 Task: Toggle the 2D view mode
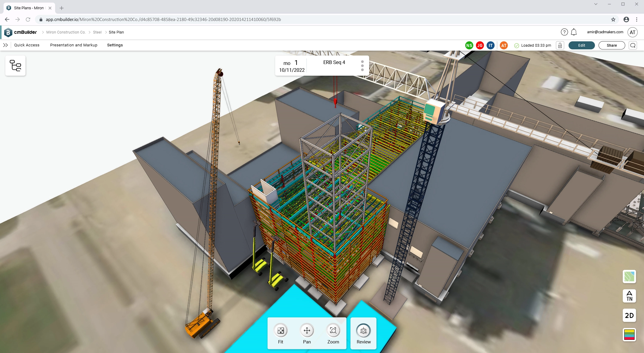click(x=629, y=316)
